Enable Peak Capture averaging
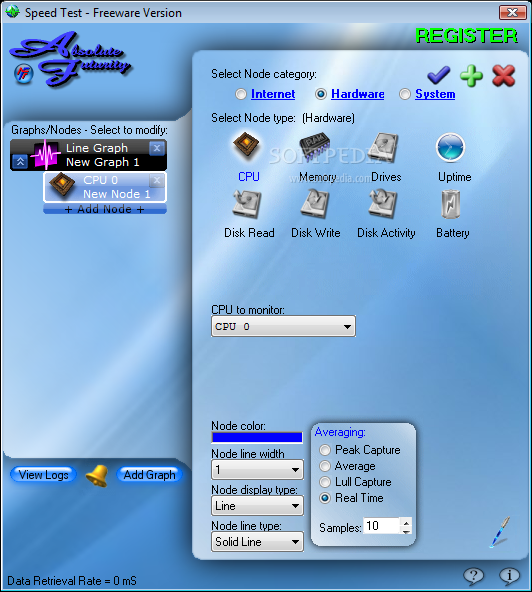 [x=325, y=450]
